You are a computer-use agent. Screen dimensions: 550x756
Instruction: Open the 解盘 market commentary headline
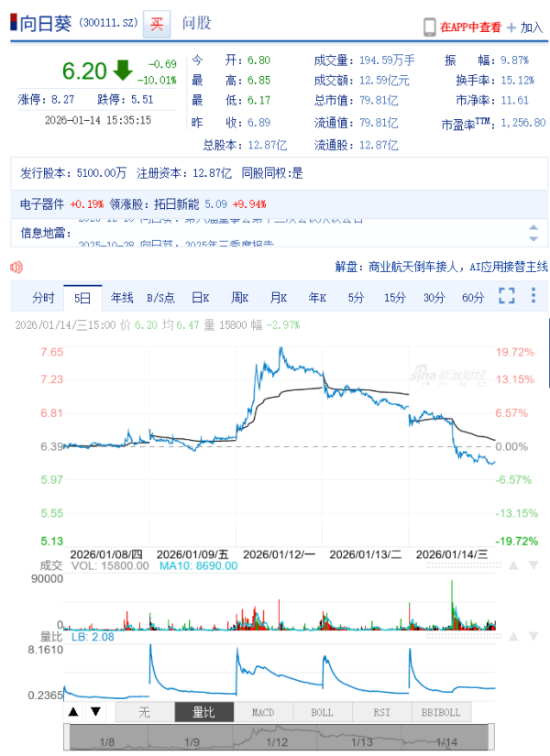point(441,267)
